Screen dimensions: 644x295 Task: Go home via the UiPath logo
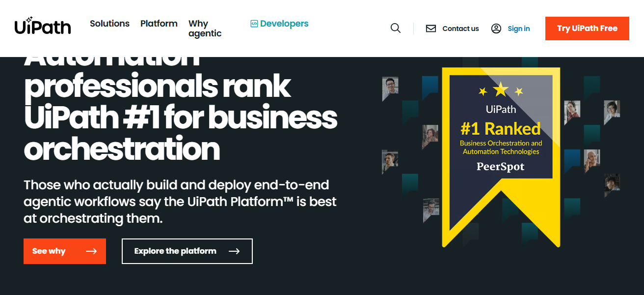click(43, 27)
